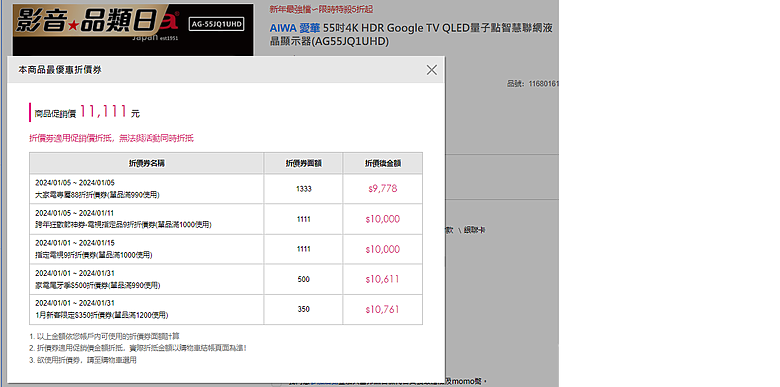The width and height of the screenshot is (780, 387).
Task: Click the $10,761 discounted price
Action: pos(383,309)
